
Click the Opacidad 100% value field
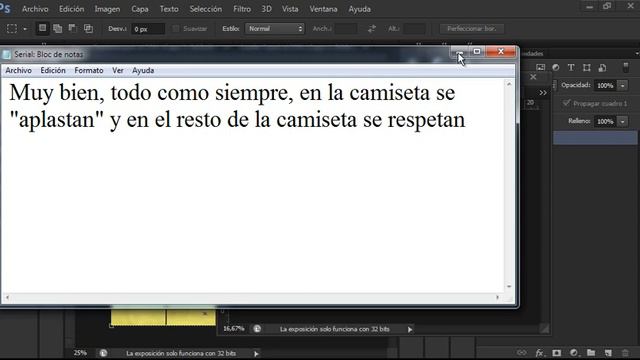click(x=606, y=86)
